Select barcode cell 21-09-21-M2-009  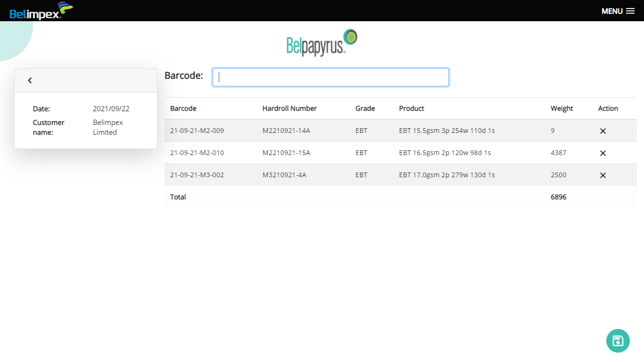(x=197, y=131)
